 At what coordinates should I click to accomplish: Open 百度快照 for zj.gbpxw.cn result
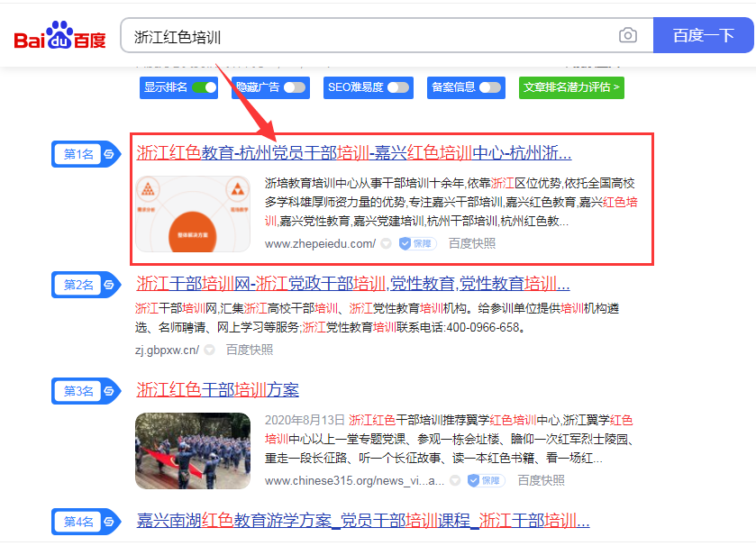[x=250, y=350]
